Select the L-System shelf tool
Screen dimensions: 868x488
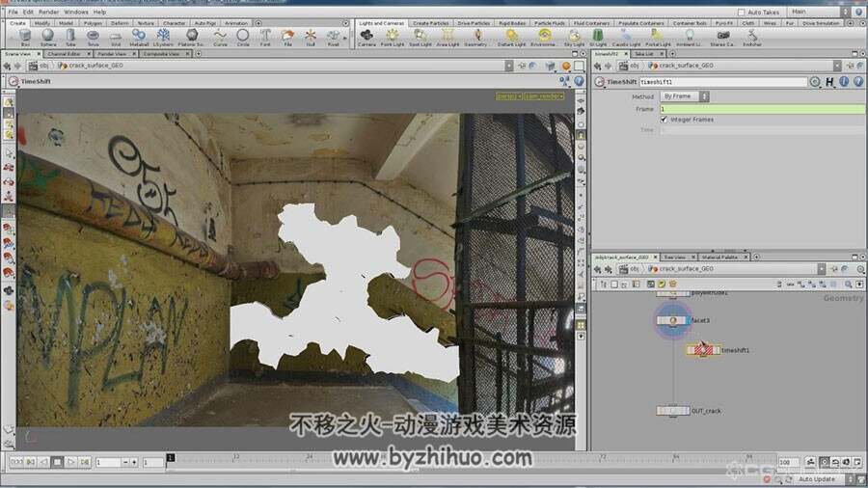coord(163,38)
